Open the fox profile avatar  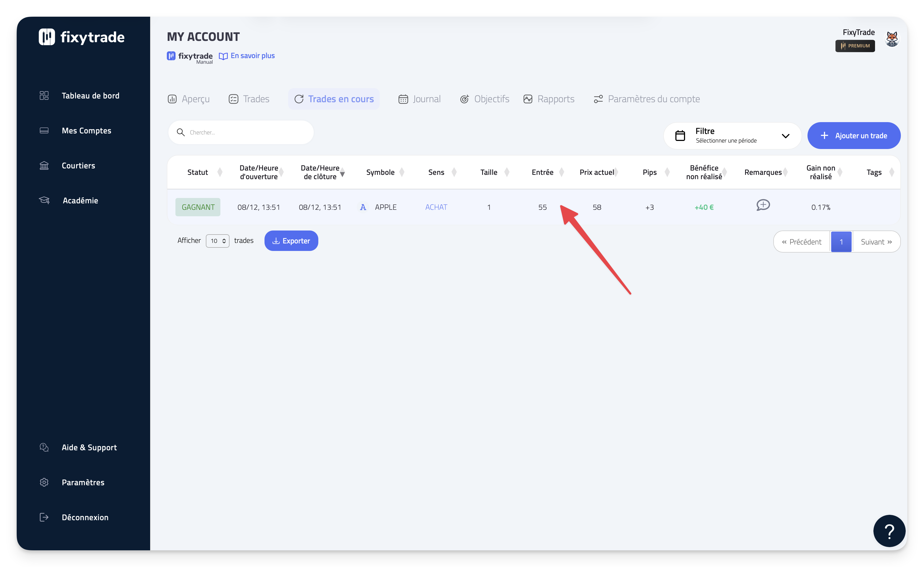tap(892, 39)
